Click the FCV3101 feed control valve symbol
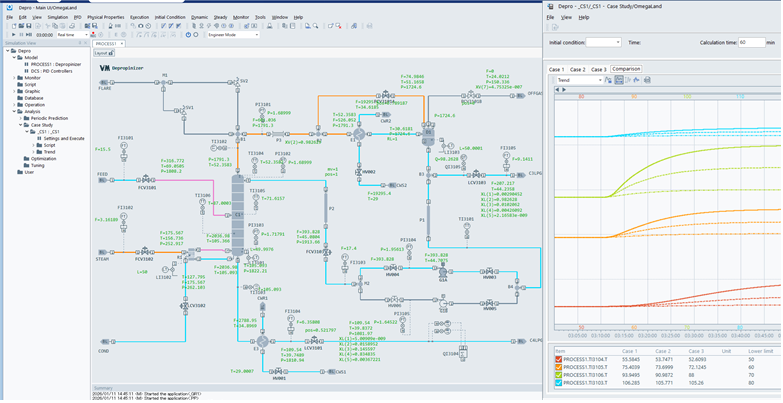This screenshot has width=783, height=403. tap(147, 181)
